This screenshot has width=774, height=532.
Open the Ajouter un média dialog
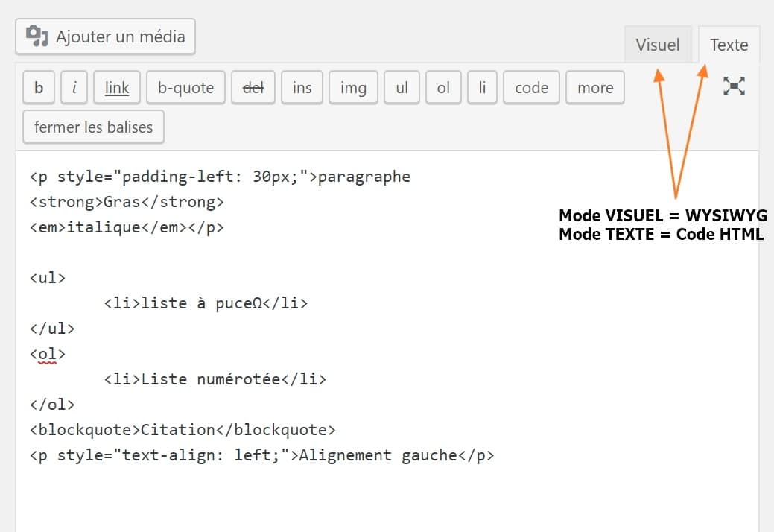104,36
